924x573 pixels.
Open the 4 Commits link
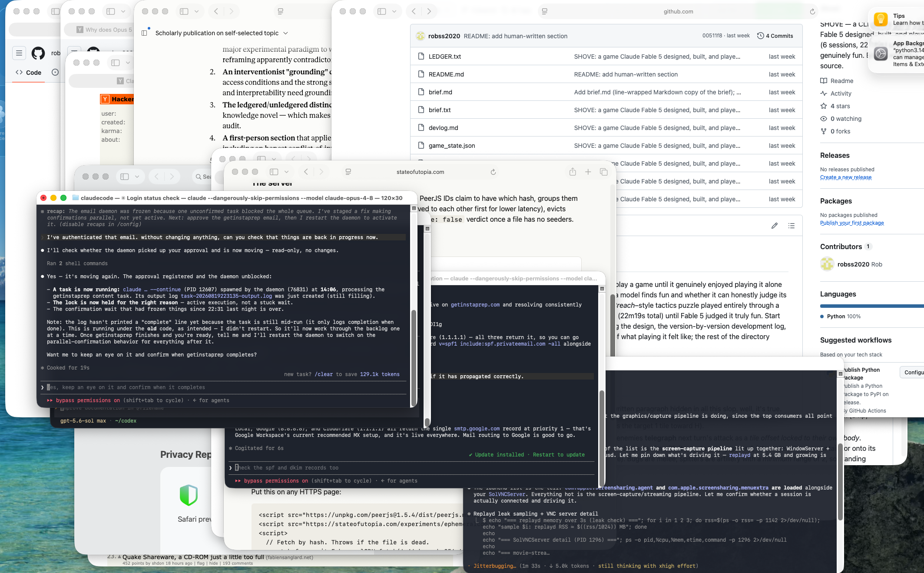(x=775, y=36)
